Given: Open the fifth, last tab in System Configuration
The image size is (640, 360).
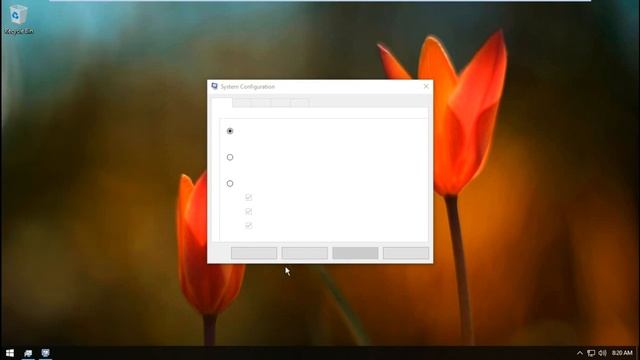Looking at the screenshot, I should (300, 103).
